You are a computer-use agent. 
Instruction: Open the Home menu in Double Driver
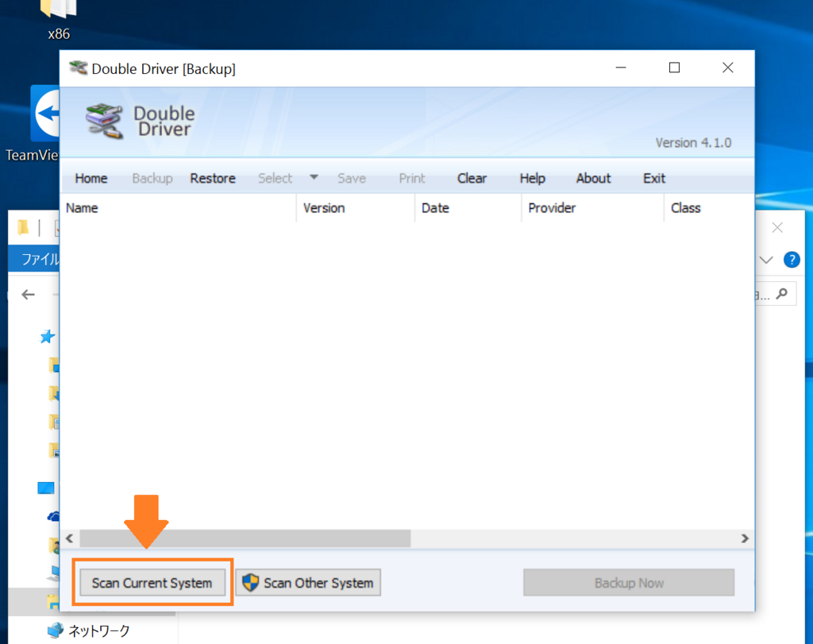click(x=91, y=179)
